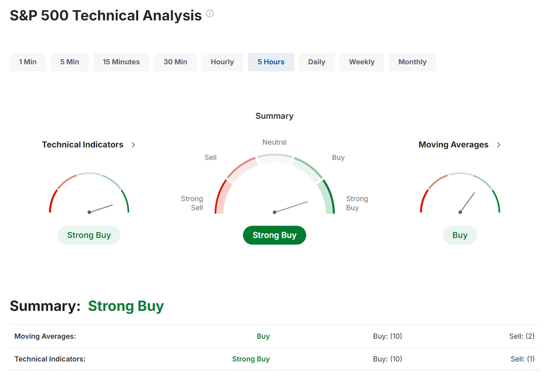Click the dark green Strong Buy summary badge
557x392 pixels.
274,235
